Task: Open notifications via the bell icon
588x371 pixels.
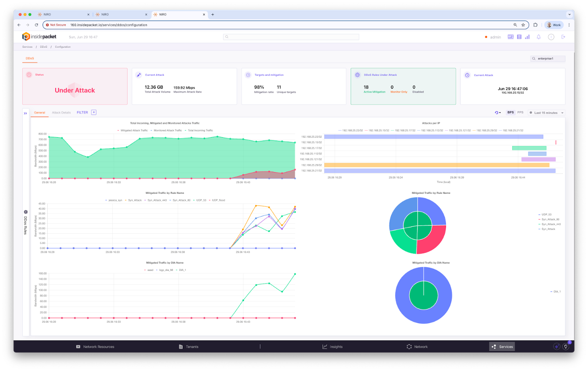Action: pos(538,36)
